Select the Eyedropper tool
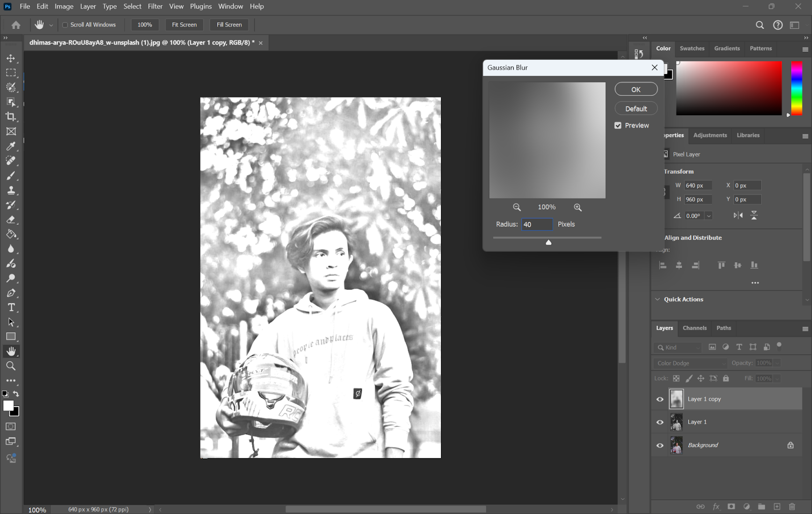Screen dimensions: 812x514 pyautogui.click(x=11, y=146)
